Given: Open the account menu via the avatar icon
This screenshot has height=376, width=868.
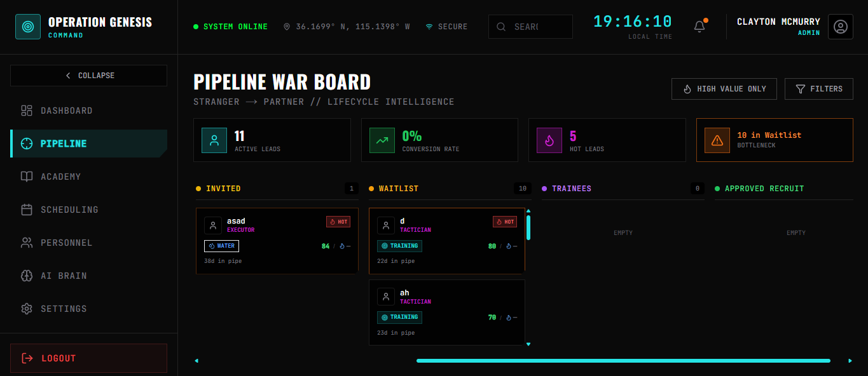Looking at the screenshot, I should (x=841, y=27).
